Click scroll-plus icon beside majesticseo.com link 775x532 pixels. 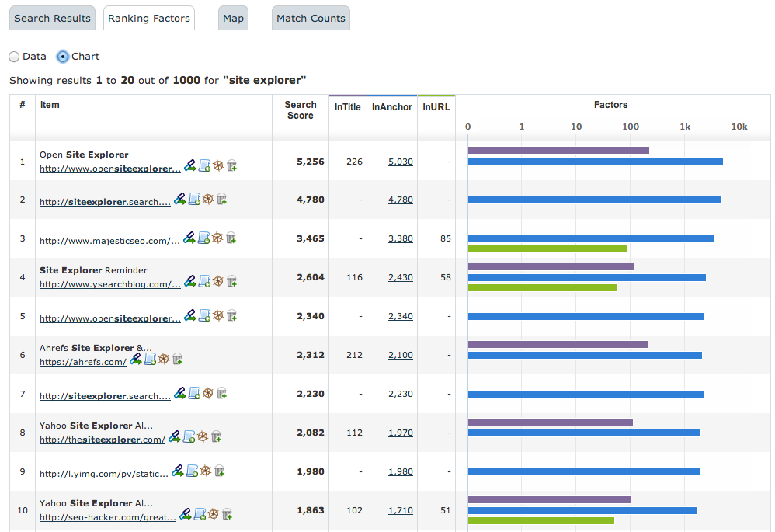click(203, 238)
